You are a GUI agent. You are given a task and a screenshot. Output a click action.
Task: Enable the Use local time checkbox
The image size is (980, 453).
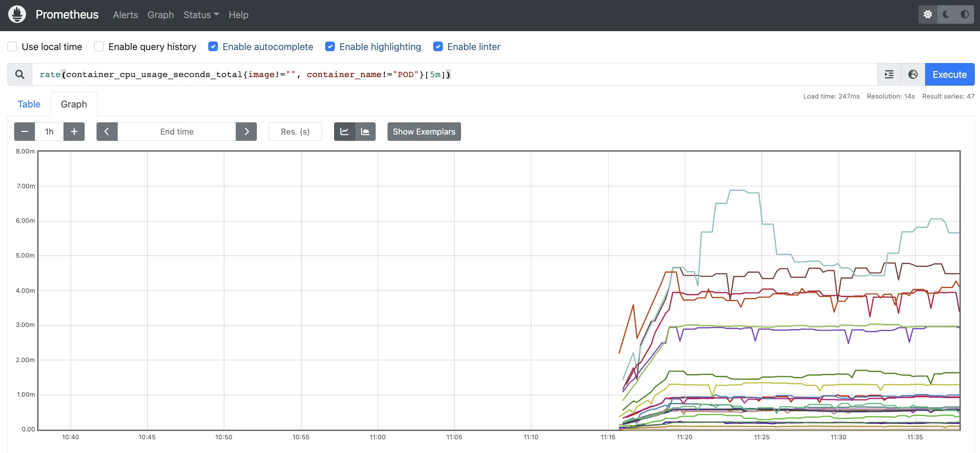(x=13, y=47)
